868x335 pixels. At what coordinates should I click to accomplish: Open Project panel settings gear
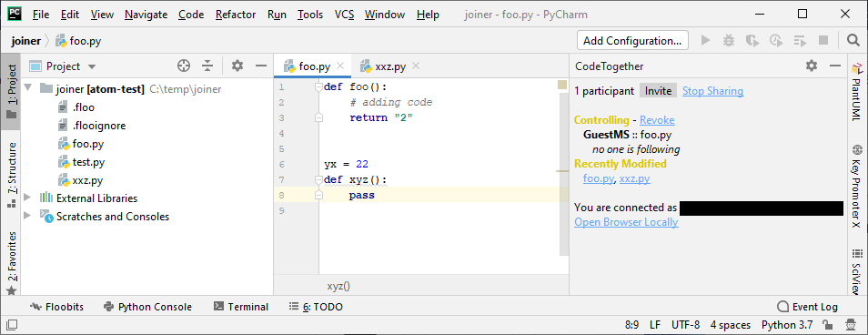[237, 66]
